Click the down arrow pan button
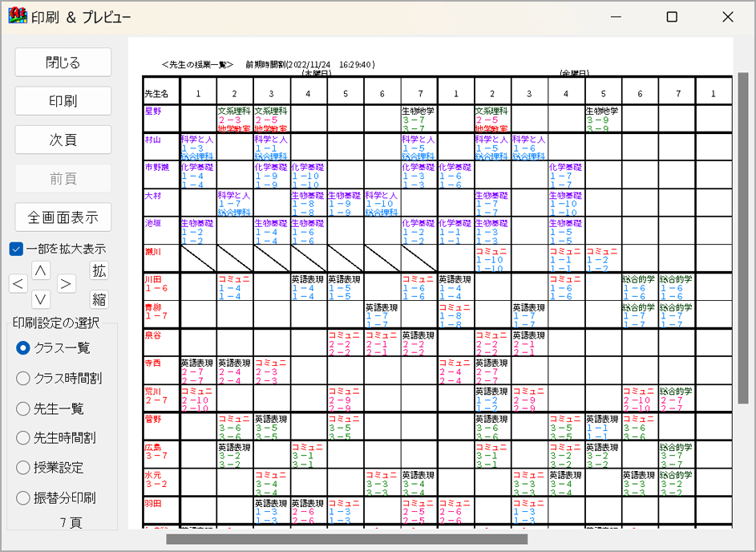 point(41,299)
